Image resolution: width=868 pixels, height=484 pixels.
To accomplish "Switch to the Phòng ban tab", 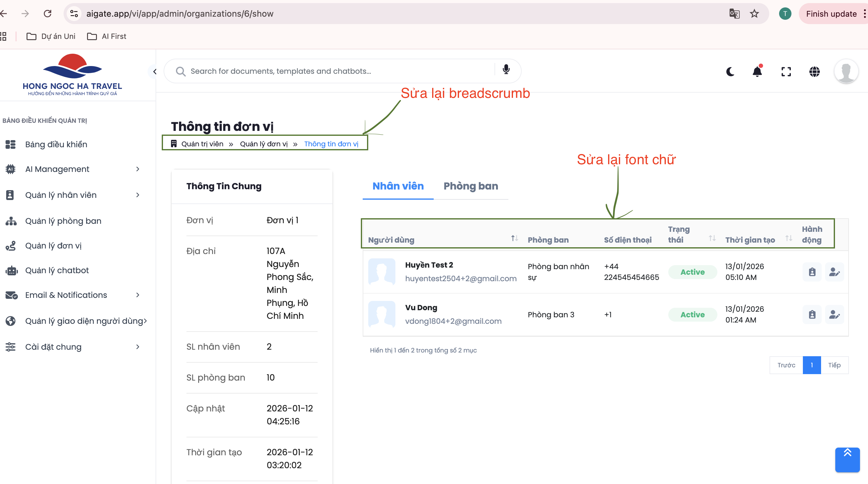I will coord(470,186).
